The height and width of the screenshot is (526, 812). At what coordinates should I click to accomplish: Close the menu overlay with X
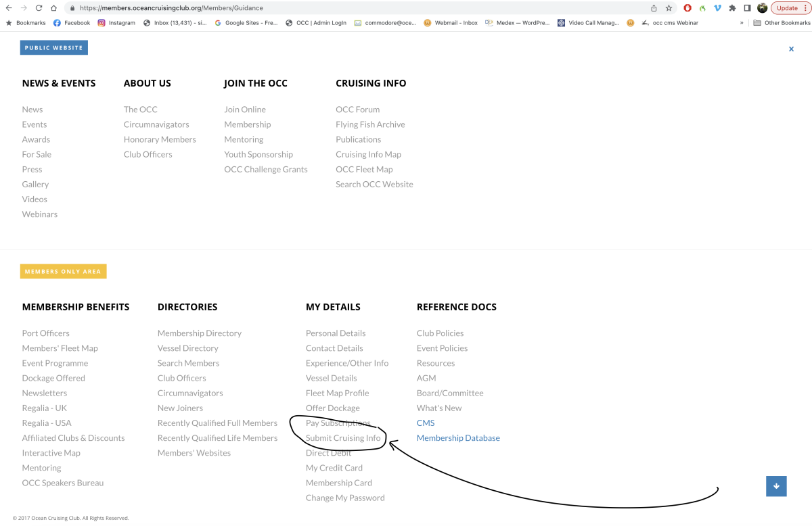click(791, 49)
